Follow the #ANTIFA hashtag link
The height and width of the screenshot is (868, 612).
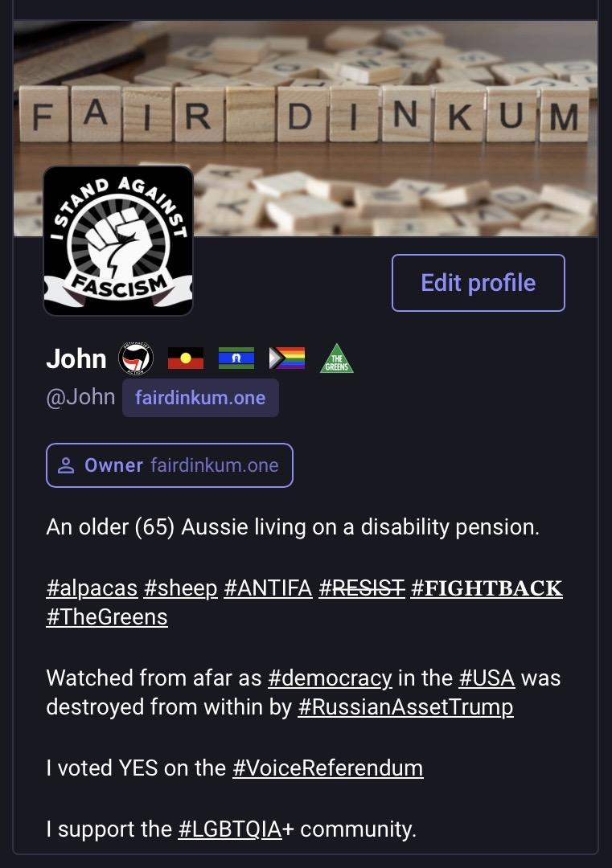click(268, 588)
